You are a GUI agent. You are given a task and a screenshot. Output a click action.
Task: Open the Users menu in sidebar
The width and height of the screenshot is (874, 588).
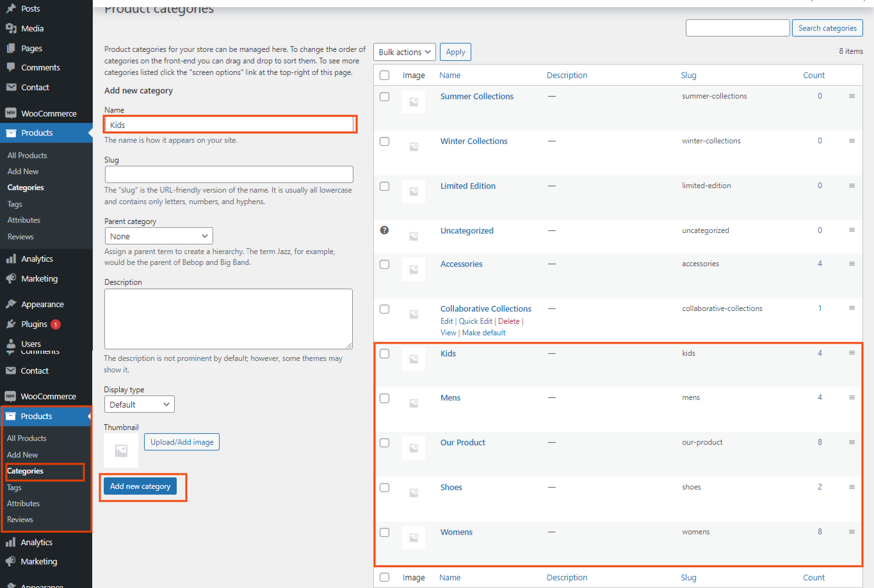click(31, 344)
